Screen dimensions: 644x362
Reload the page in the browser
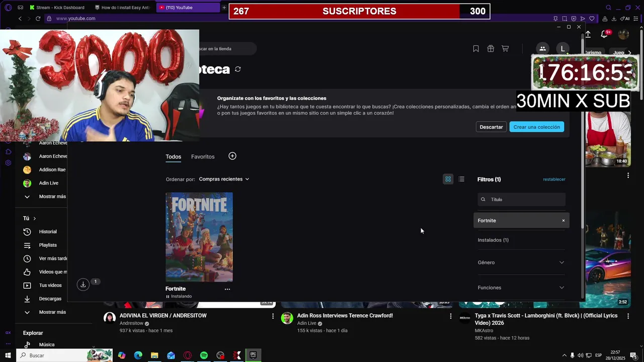coord(38,19)
